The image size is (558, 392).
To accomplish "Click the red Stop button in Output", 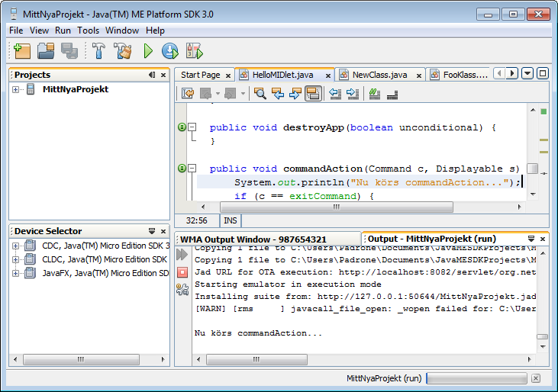I will click(x=182, y=272).
